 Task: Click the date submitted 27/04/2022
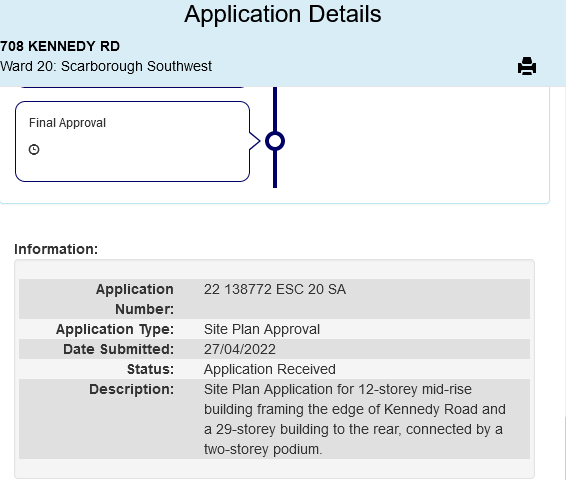tap(240, 349)
